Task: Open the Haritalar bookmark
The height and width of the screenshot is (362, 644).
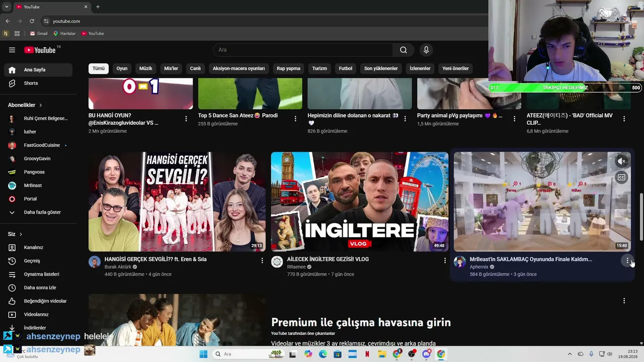Action: pyautogui.click(x=64, y=34)
